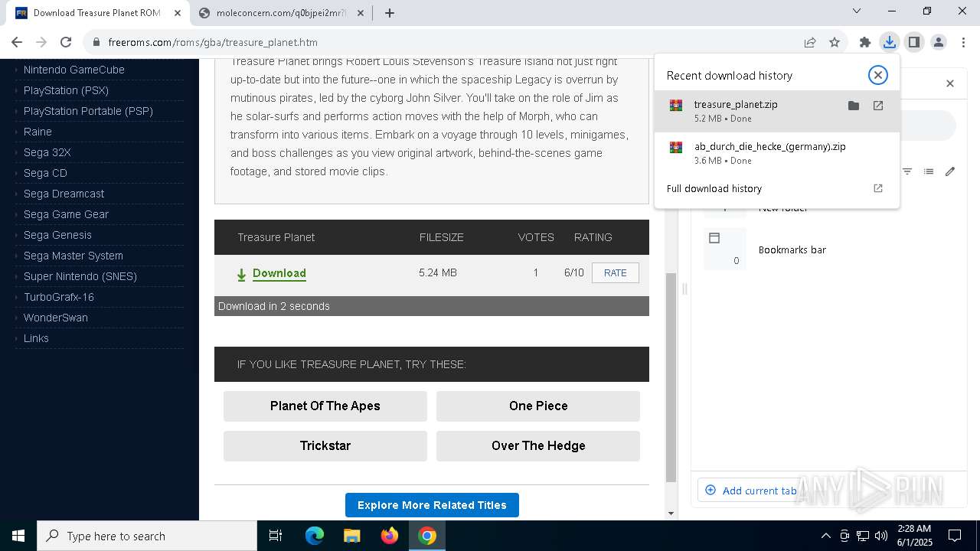Open Sega CD in sidebar

(45, 173)
